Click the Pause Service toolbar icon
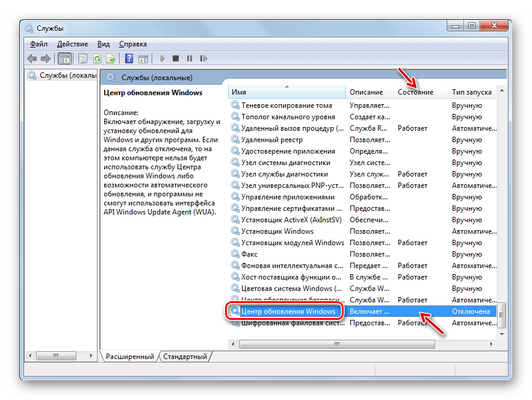The image size is (532, 400). [190, 58]
